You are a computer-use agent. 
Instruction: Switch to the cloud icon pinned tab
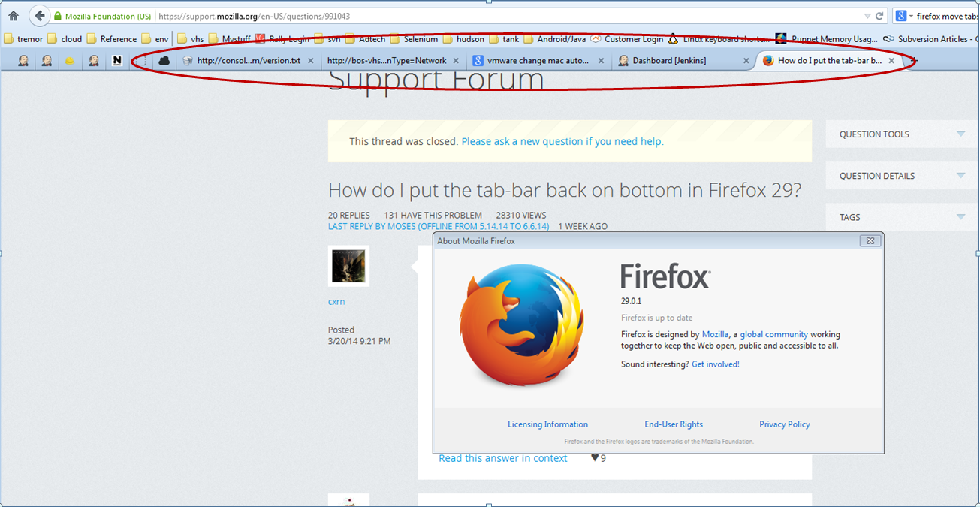pos(164,61)
